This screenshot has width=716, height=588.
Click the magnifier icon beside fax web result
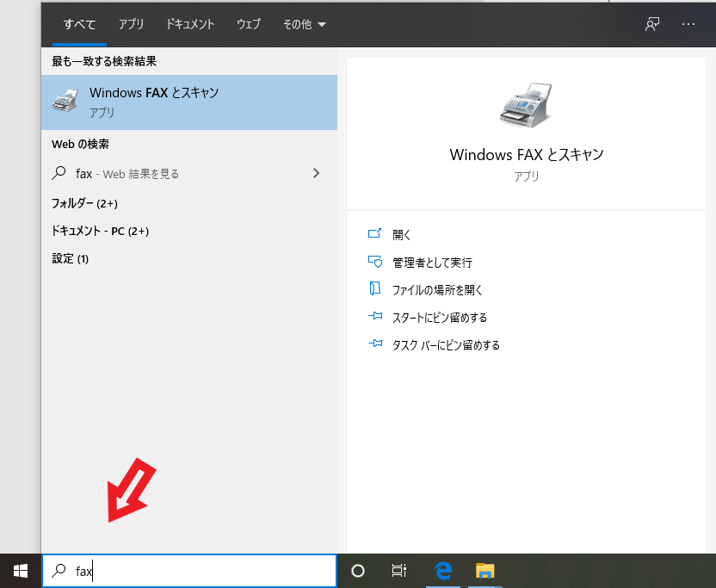[x=59, y=173]
